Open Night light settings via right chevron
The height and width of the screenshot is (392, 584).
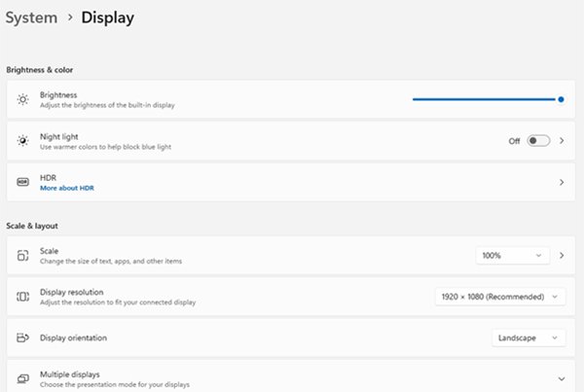562,141
